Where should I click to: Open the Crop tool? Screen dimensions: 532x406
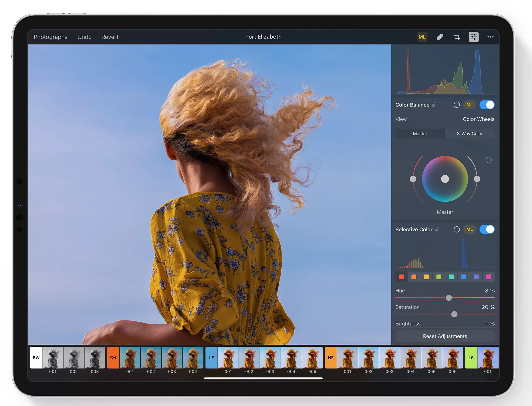point(456,37)
